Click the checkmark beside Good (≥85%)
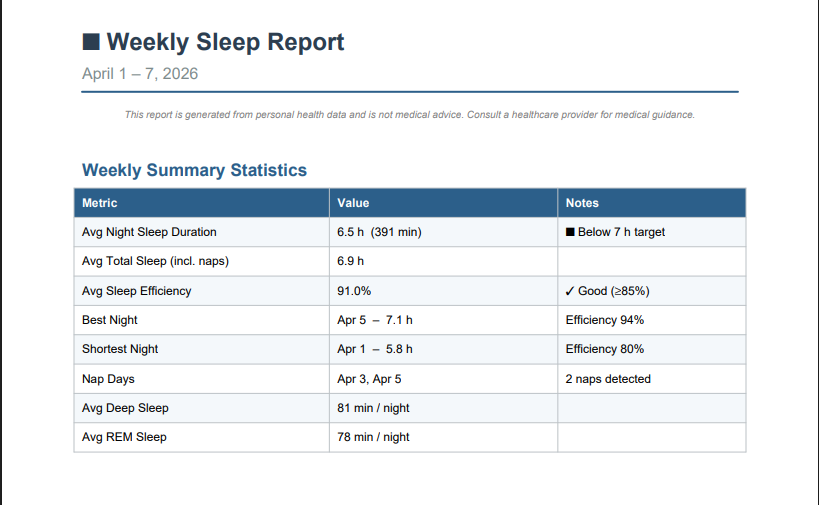 570,291
